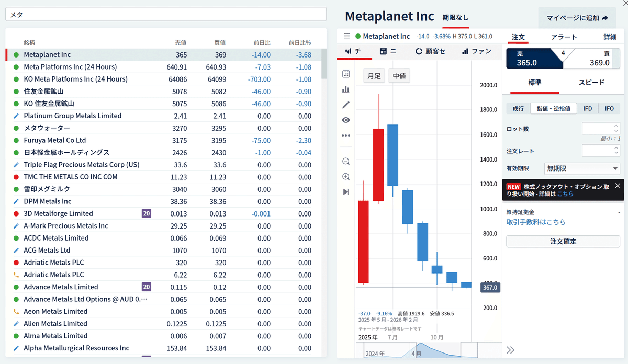Screen dimensions: 628x364
Task: Toggle chart visibility eye icon
Action: (x=345, y=120)
